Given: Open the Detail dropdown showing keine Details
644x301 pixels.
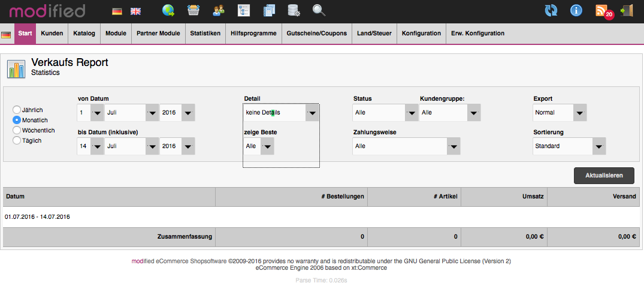Looking at the screenshot, I should [281, 113].
